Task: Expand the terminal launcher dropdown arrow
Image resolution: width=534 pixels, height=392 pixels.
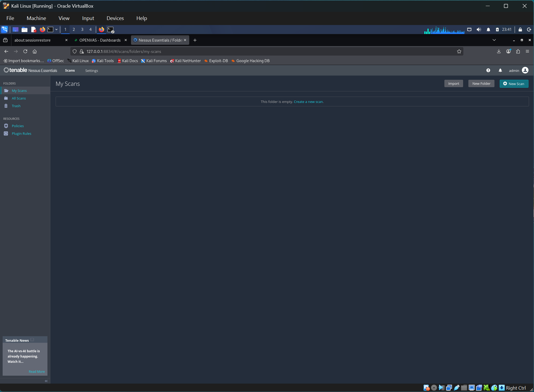Action: tap(56, 29)
